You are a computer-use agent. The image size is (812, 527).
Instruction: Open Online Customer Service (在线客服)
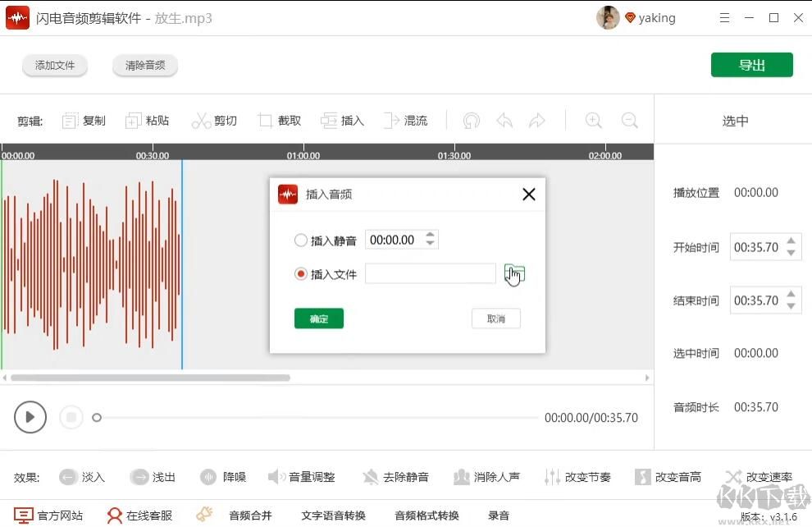[x=139, y=515]
